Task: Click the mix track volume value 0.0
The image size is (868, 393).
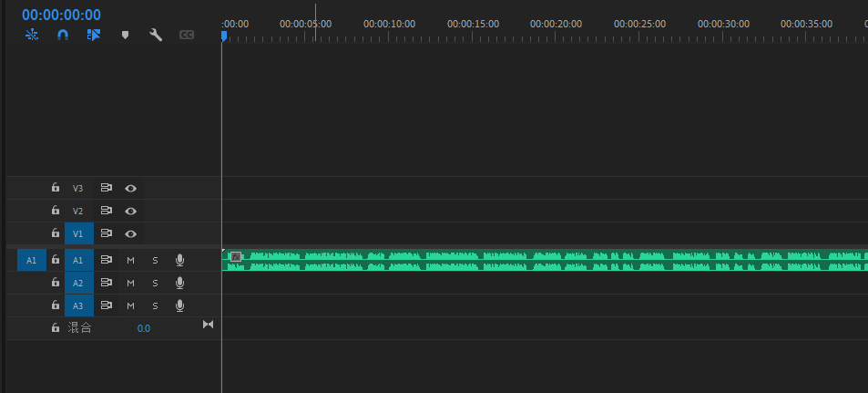Action: click(144, 328)
